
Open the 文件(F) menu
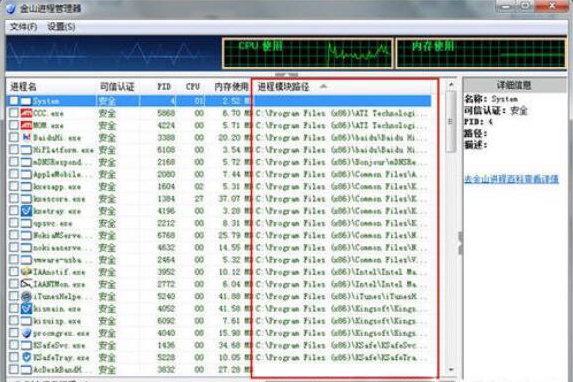[x=23, y=27]
